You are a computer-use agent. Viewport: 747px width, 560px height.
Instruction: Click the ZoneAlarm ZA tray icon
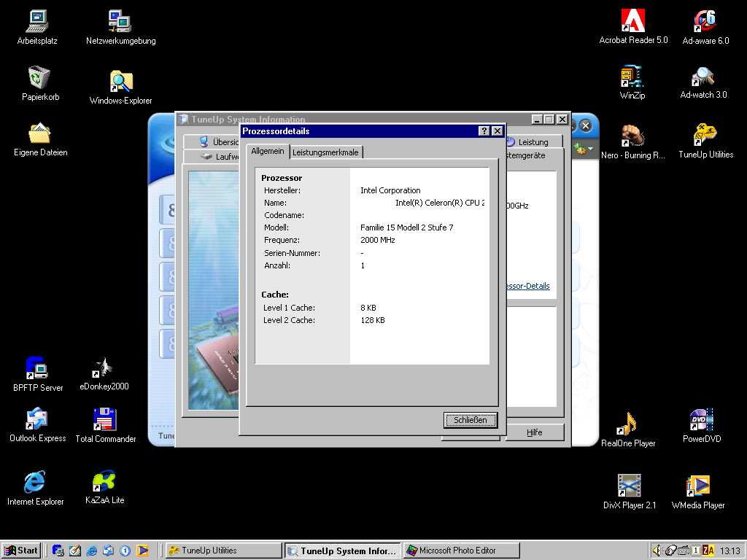pos(708,551)
